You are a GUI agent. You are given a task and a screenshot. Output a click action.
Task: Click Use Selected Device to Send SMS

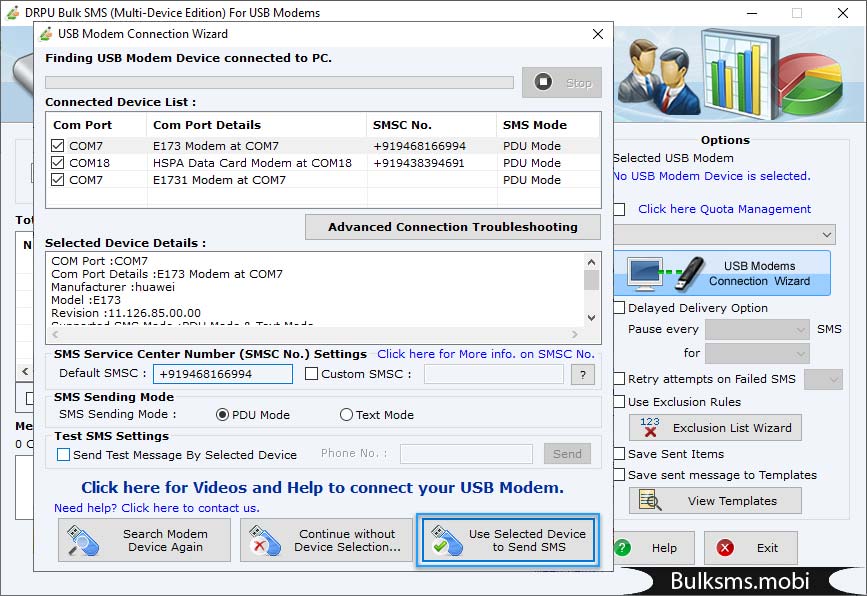(x=508, y=540)
